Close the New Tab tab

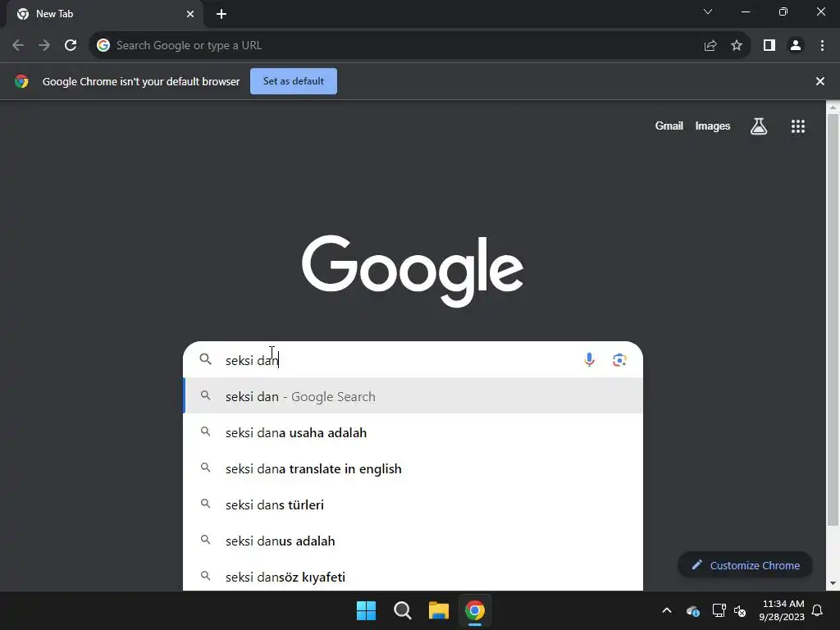(x=190, y=14)
